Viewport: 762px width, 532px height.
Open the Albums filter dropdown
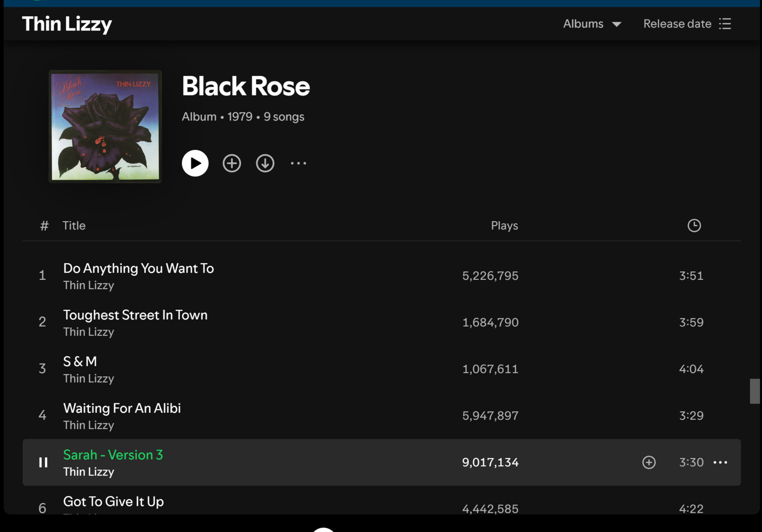point(592,24)
